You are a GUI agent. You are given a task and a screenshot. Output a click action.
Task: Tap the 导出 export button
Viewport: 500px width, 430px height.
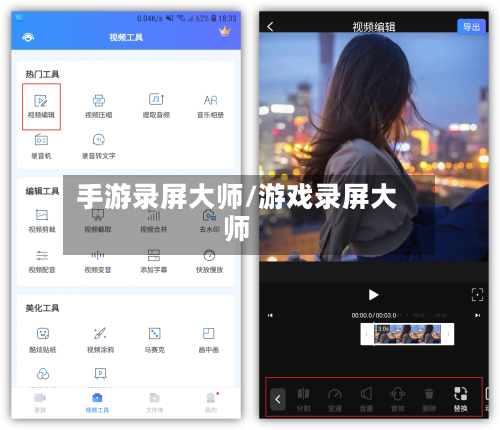pyautogui.click(x=471, y=27)
